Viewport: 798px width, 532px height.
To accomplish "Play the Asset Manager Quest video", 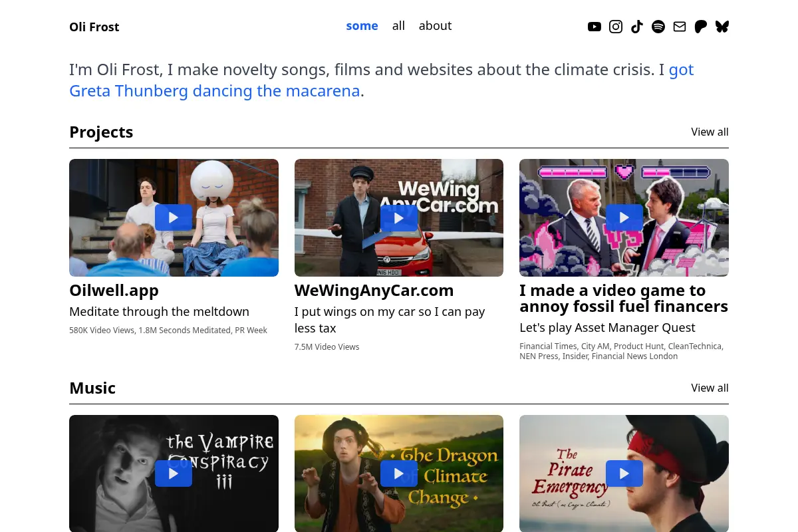I will [624, 217].
